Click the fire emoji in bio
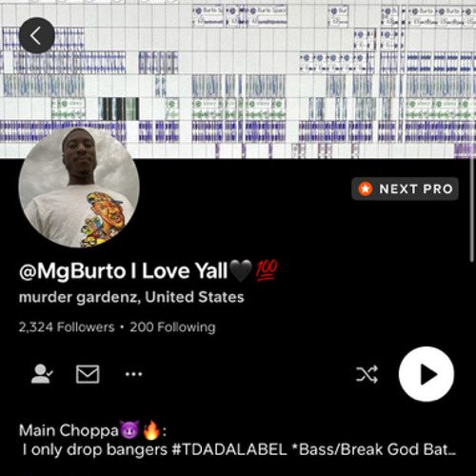 click(151, 430)
